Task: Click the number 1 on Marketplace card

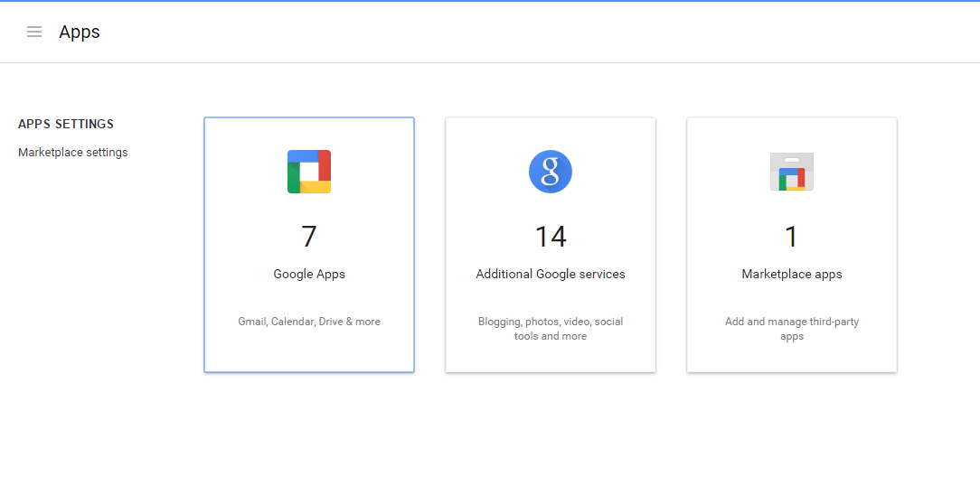Action: [x=792, y=237]
